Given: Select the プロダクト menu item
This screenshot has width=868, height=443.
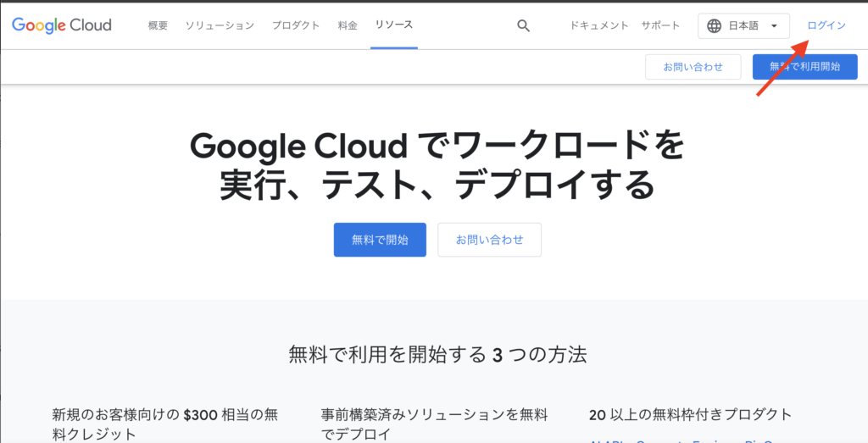Looking at the screenshot, I should pyautogui.click(x=296, y=25).
